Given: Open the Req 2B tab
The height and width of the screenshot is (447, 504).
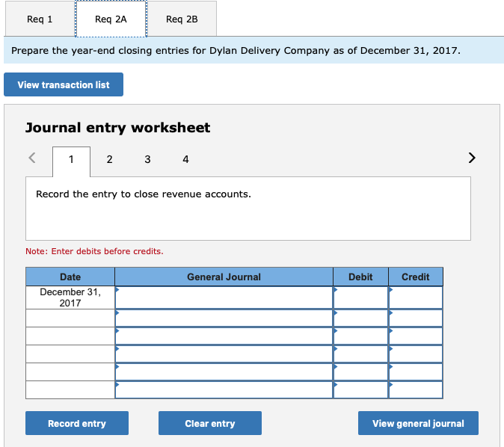Looking at the screenshot, I should coord(182,19).
